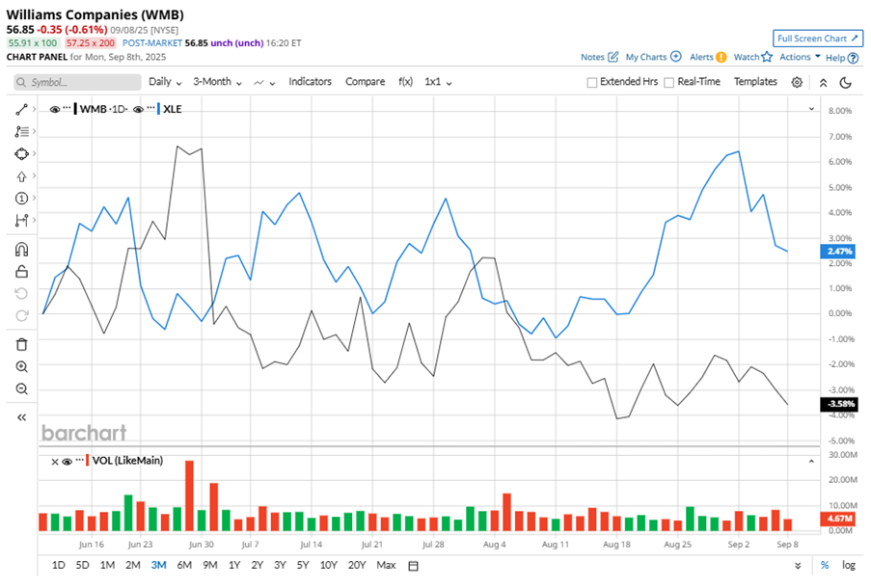This screenshot has height=588, width=871.
Task: Collapse the drawing tools sidebar
Action: (x=21, y=417)
